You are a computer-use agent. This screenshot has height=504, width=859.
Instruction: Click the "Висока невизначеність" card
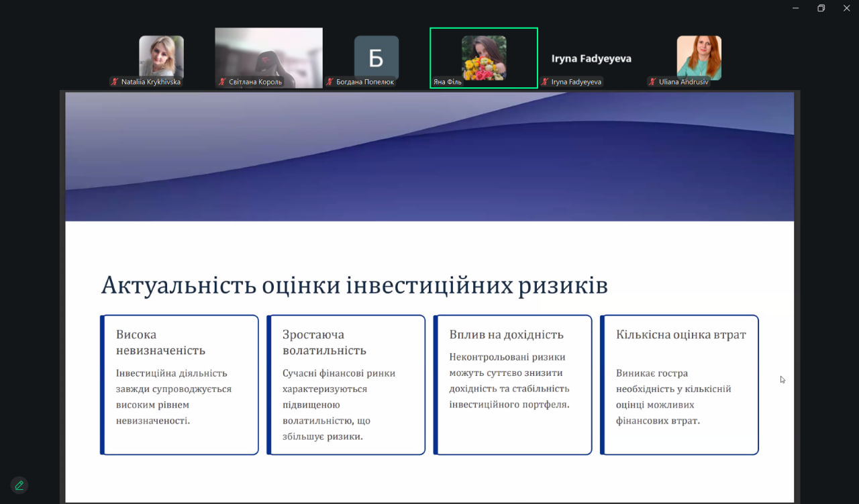point(179,385)
